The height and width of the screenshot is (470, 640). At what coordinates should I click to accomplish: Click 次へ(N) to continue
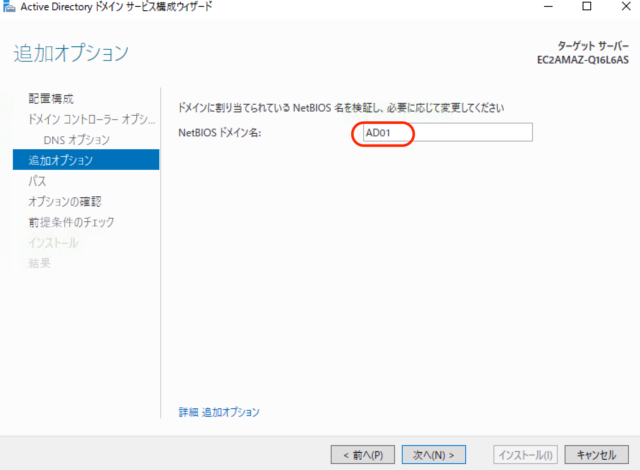tap(435, 455)
